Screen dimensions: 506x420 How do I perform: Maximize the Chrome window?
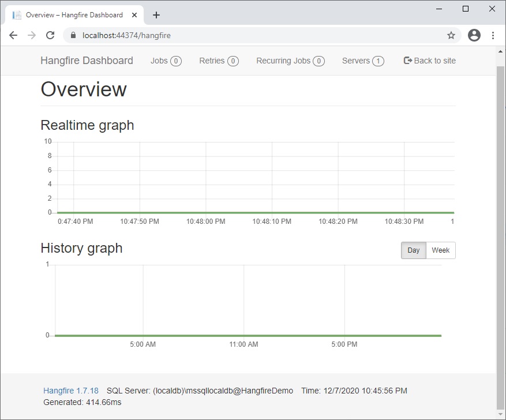(x=466, y=9)
